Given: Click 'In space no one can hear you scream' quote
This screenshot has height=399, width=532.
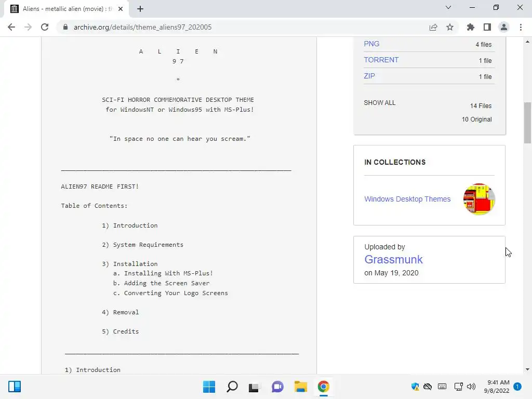Looking at the screenshot, I should 180,139.
